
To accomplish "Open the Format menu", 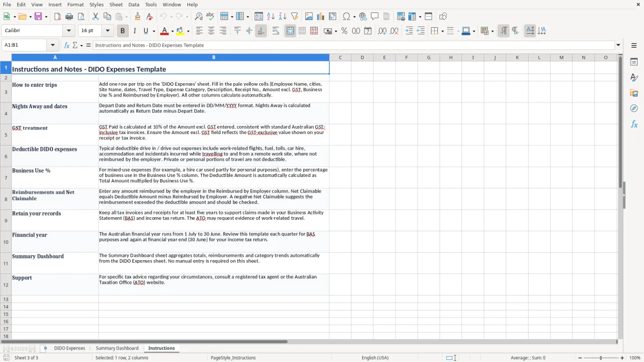I will tap(75, 4).
